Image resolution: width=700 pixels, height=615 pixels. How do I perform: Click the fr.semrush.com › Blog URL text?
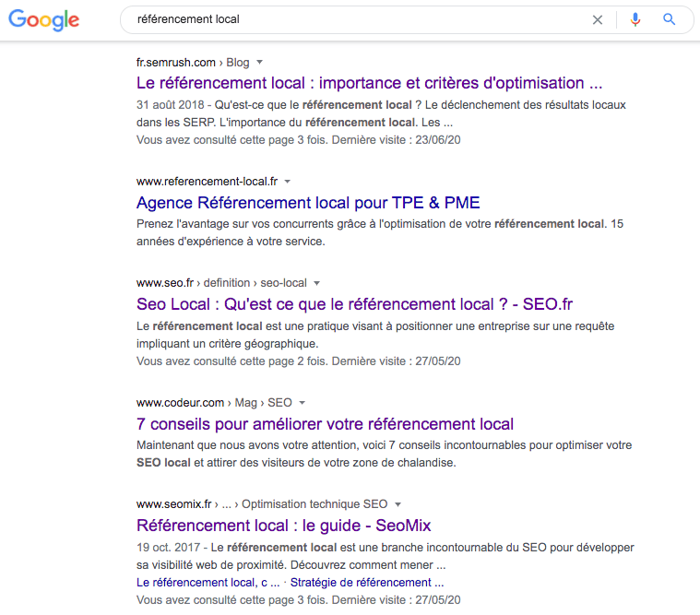click(193, 63)
